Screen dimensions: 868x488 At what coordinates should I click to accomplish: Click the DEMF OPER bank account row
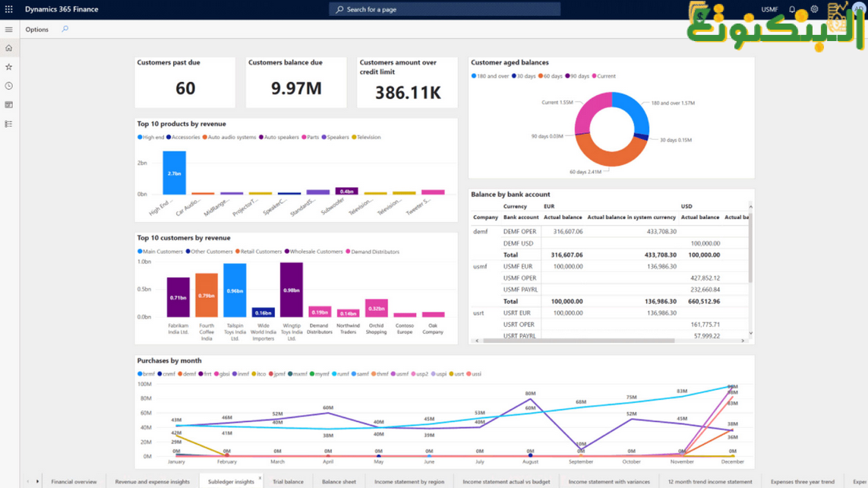[609, 232]
